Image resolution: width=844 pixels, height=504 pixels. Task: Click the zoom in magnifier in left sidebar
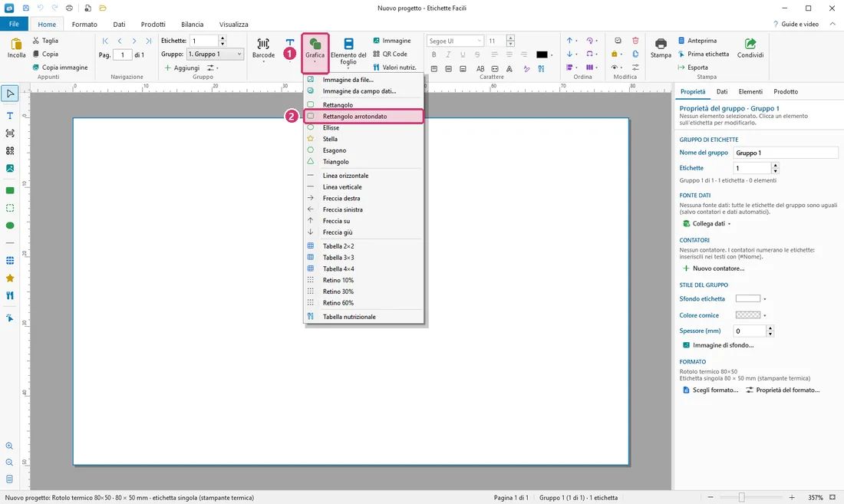pyautogui.click(x=10, y=446)
